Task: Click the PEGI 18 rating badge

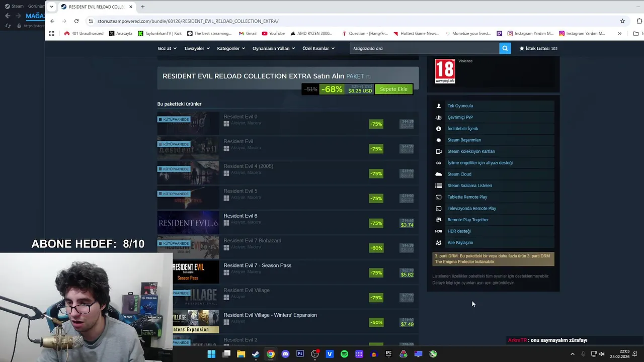Action: click(x=445, y=71)
